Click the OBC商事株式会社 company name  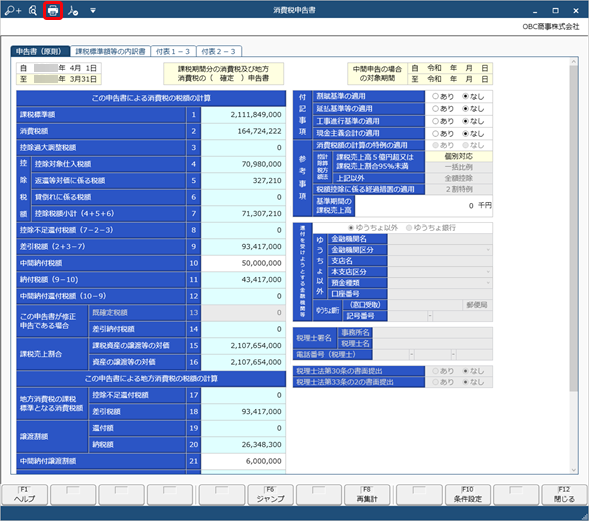click(551, 27)
